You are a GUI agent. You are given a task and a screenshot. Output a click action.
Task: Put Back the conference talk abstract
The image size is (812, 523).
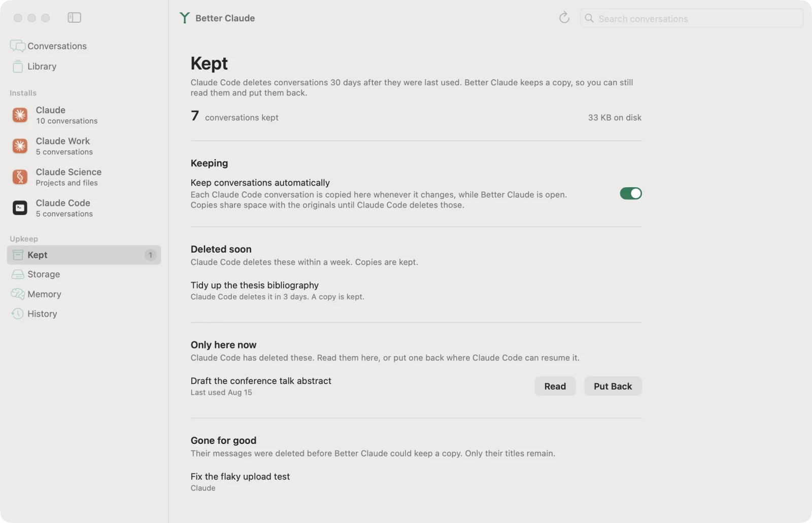[x=613, y=387]
